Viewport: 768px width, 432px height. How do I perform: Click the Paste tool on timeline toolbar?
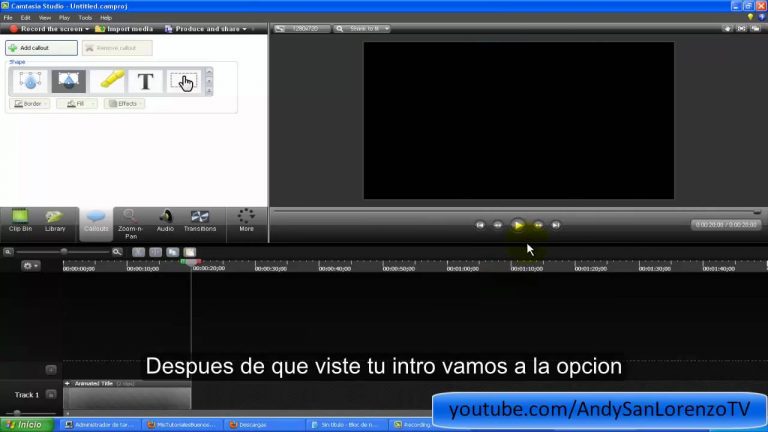point(190,252)
